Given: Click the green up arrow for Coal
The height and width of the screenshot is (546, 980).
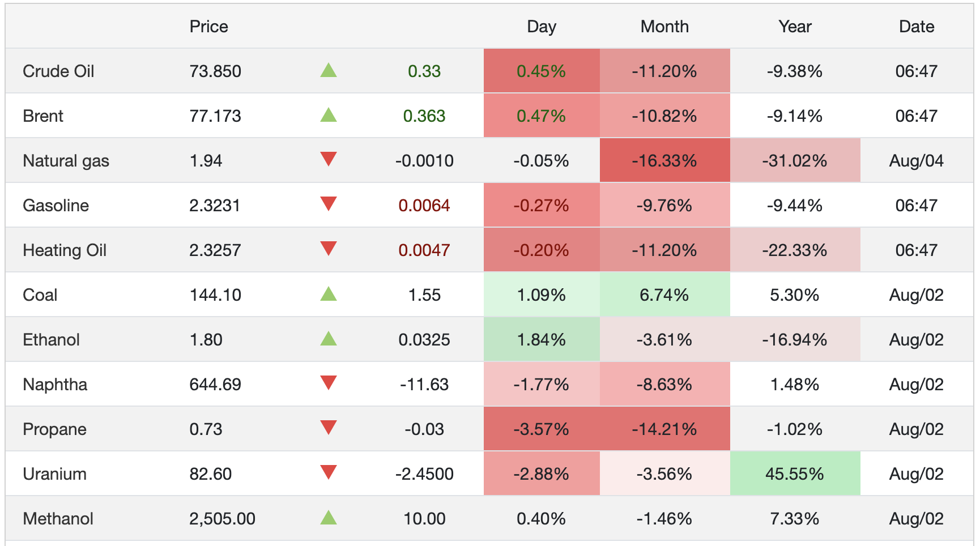Looking at the screenshot, I should 329,294.
